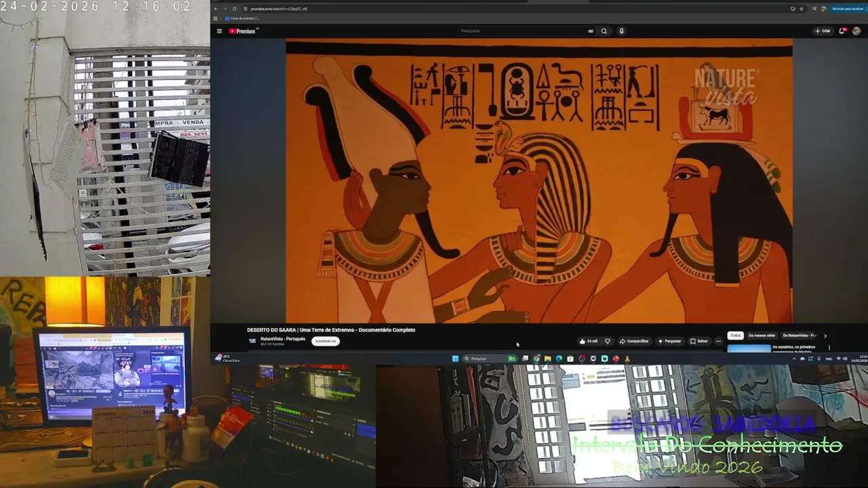Open the recommended video thumbnail in sidebar
The width and height of the screenshot is (868, 488).
749,348
